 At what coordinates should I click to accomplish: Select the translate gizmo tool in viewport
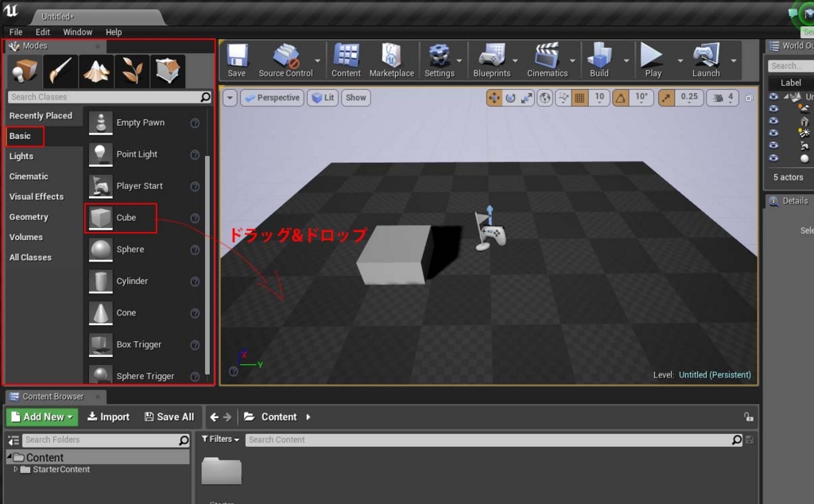coord(494,98)
